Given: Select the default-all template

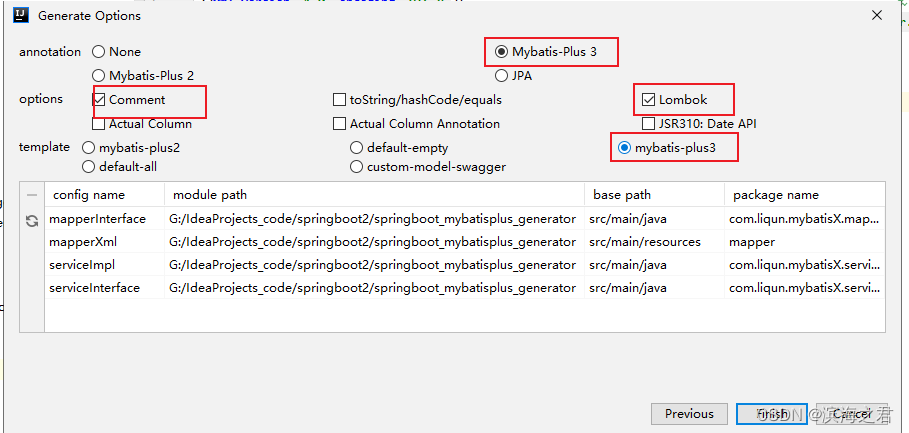Looking at the screenshot, I should point(89,167).
